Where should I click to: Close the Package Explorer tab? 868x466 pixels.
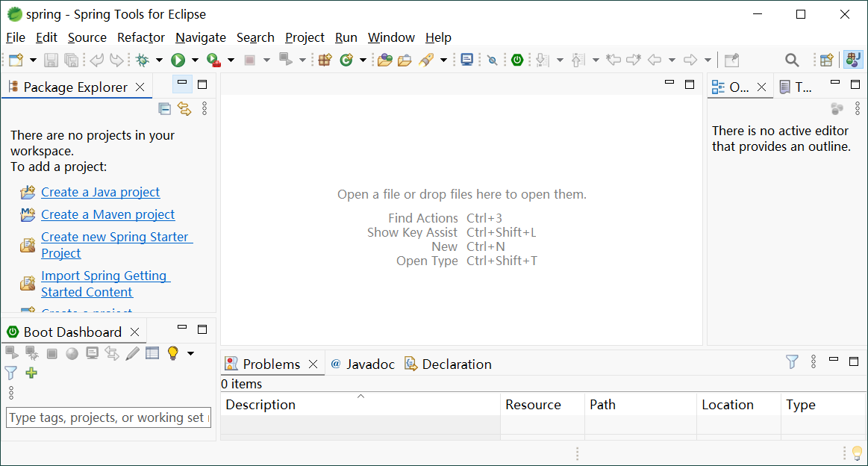pyautogui.click(x=140, y=87)
